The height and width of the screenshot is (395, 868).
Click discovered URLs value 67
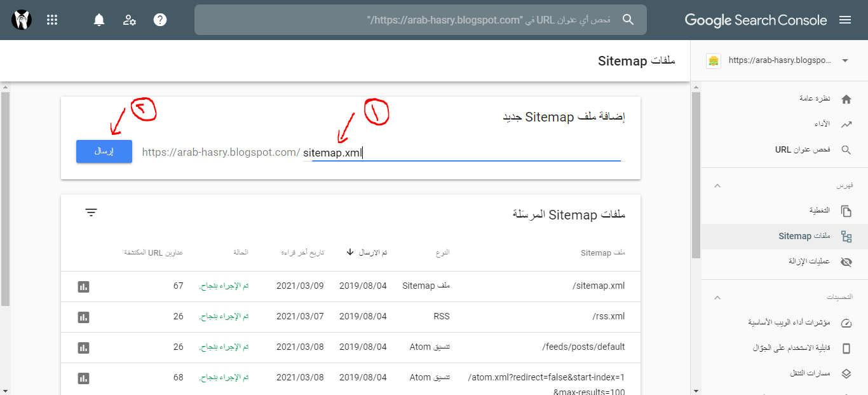point(179,286)
